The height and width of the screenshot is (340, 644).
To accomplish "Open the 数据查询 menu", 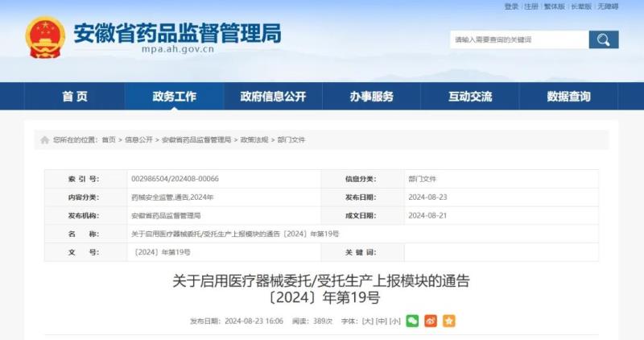I will coord(568,97).
